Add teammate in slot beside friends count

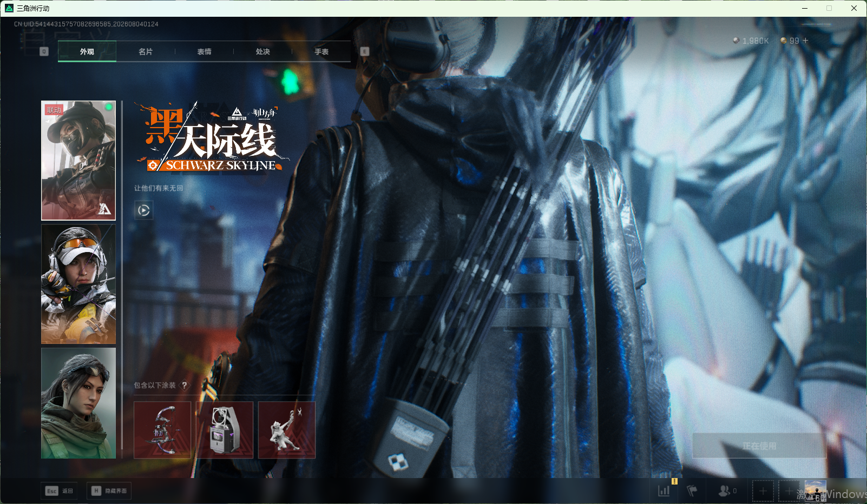[763, 491]
